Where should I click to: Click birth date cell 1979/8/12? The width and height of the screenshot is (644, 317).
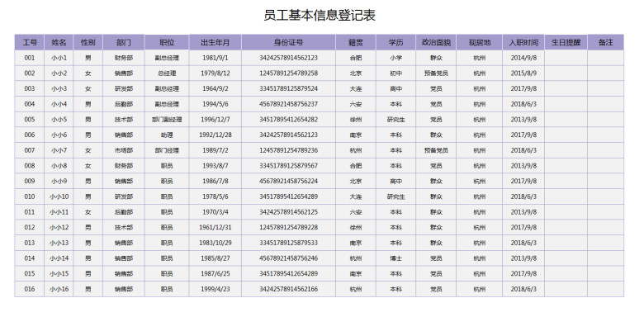point(215,73)
